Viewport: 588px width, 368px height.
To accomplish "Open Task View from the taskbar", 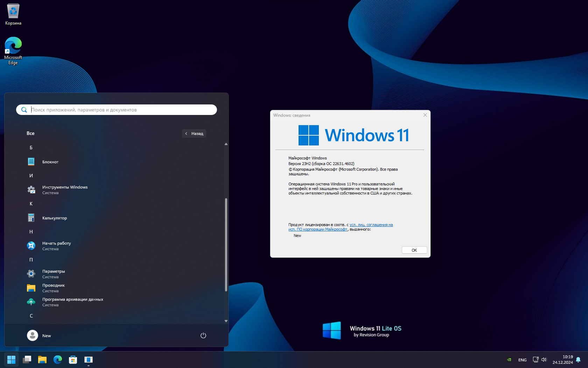I will click(27, 360).
